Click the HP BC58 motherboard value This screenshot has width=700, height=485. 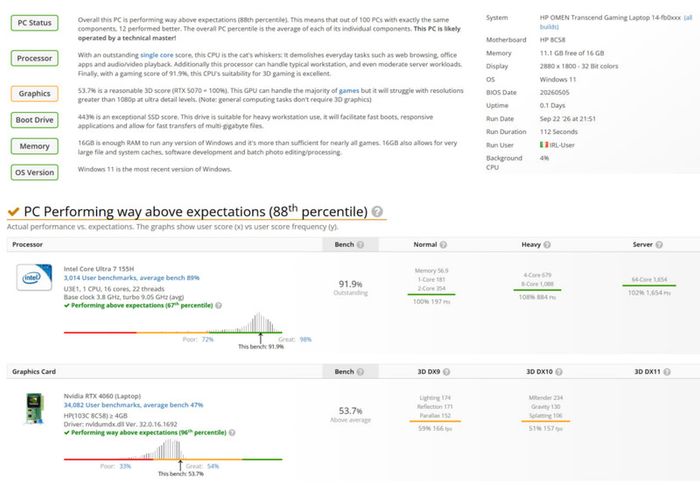552,40
